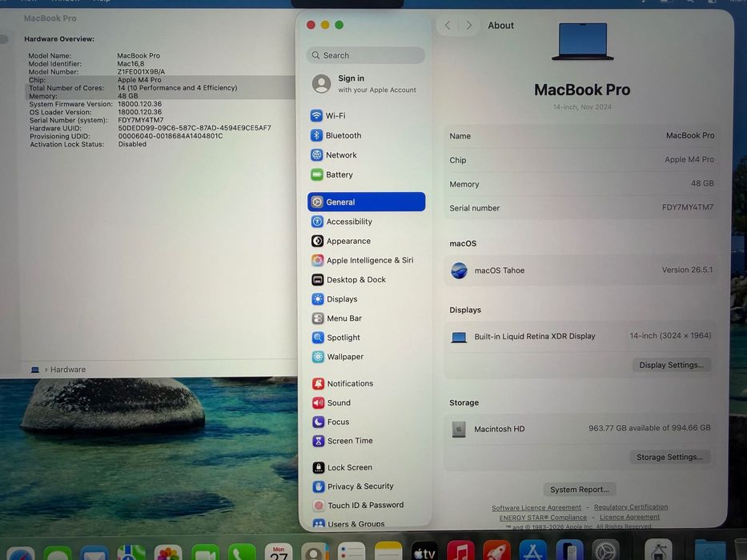Click the Storage Settings… button
Screen dimensions: 747x560
(669, 457)
